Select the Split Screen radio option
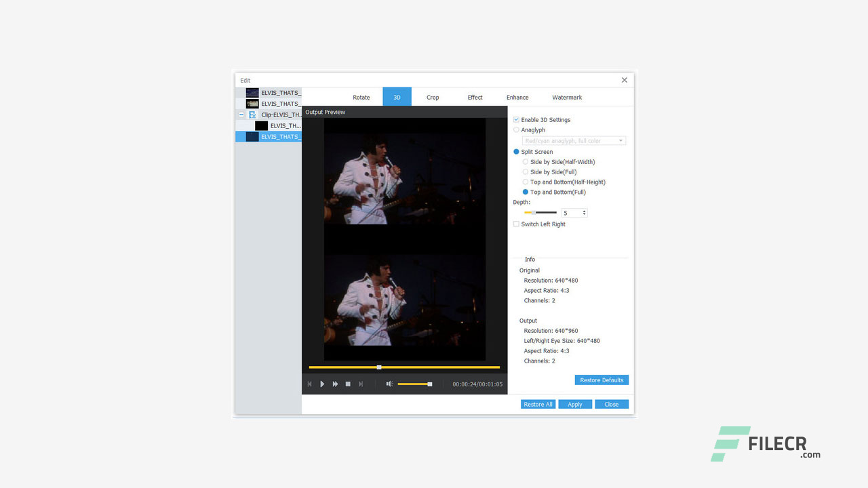The width and height of the screenshot is (868, 488). [517, 152]
